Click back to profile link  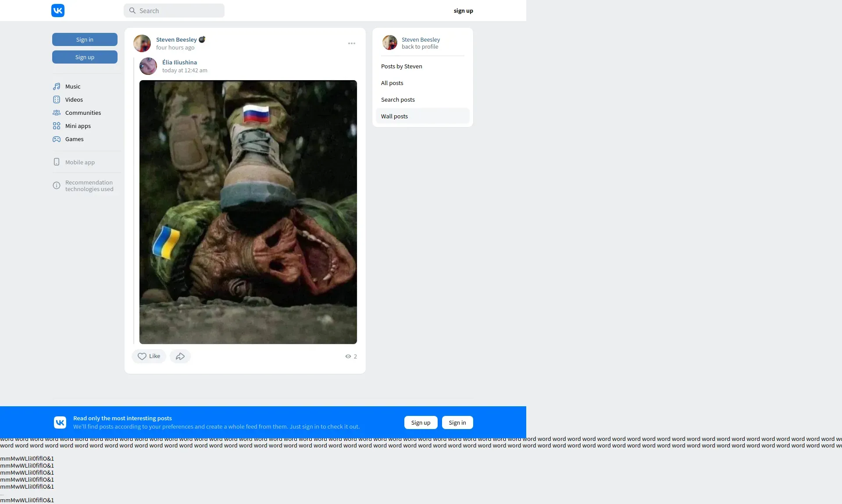[x=420, y=47]
